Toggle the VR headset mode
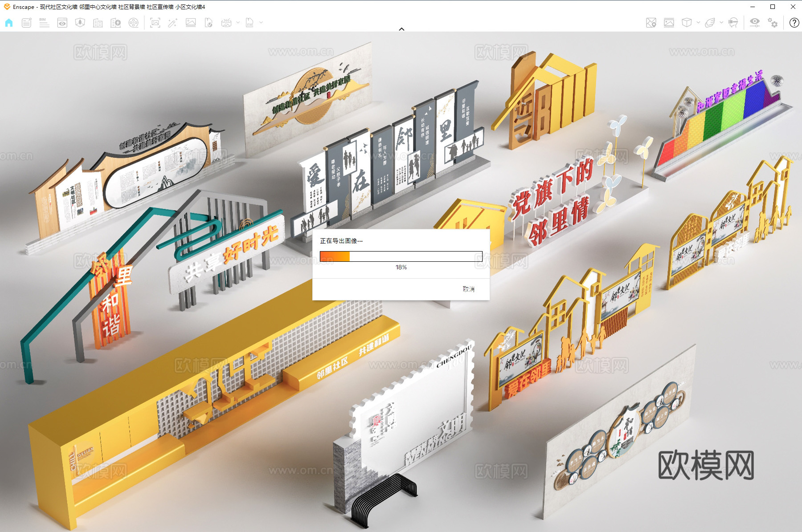Viewport: 802px width, 532px height. coord(733,23)
